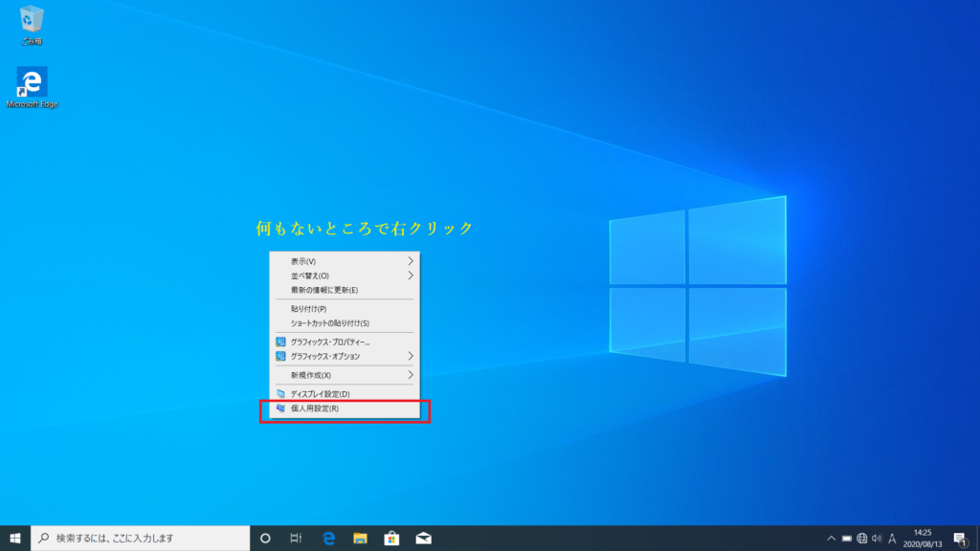
Task: Show hidden system tray icons
Action: [832, 538]
